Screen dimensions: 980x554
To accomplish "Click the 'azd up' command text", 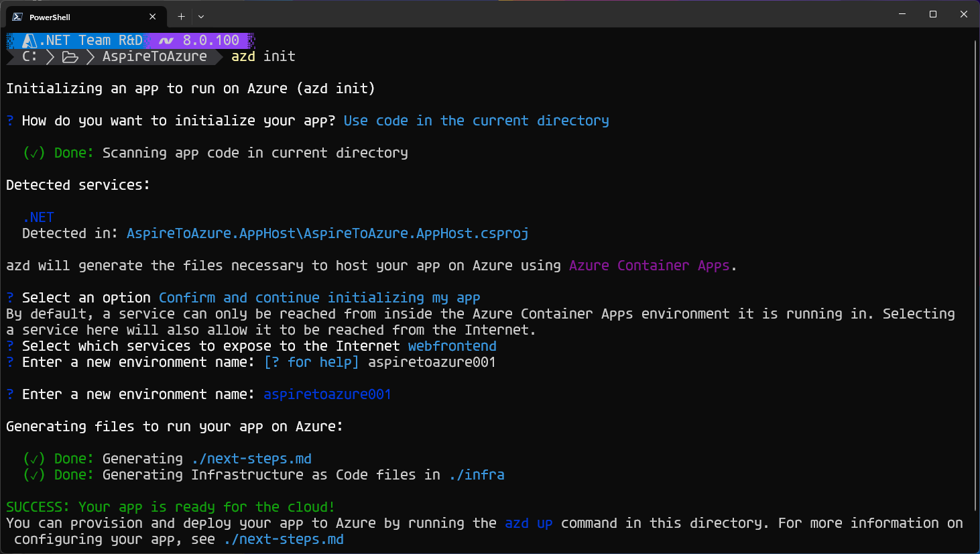I will pos(529,523).
